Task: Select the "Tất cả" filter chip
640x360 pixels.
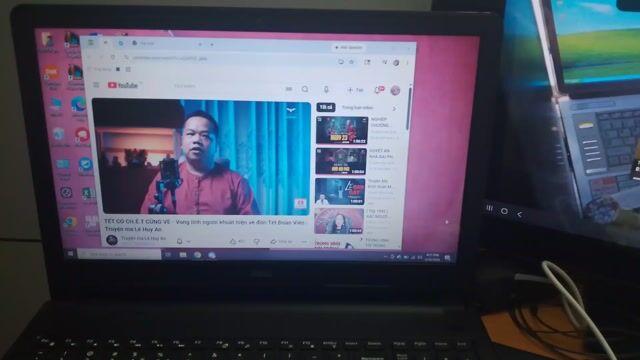Action: tap(326, 107)
